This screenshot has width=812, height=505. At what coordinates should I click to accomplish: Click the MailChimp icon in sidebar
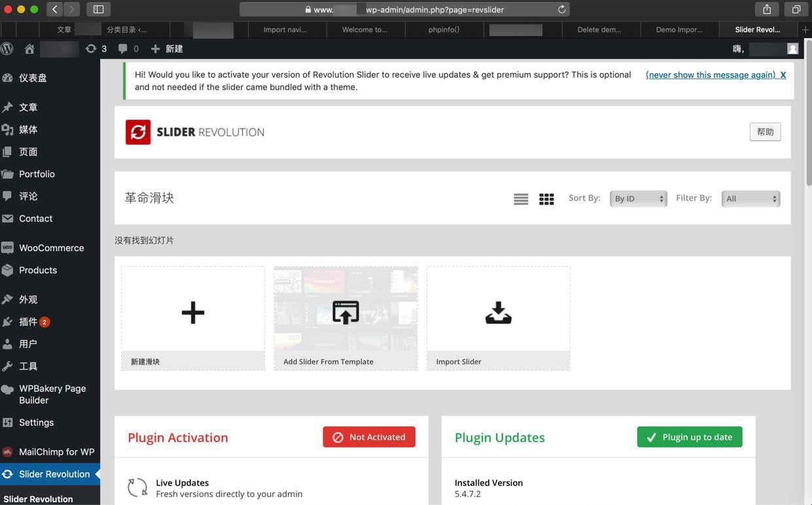click(7, 452)
